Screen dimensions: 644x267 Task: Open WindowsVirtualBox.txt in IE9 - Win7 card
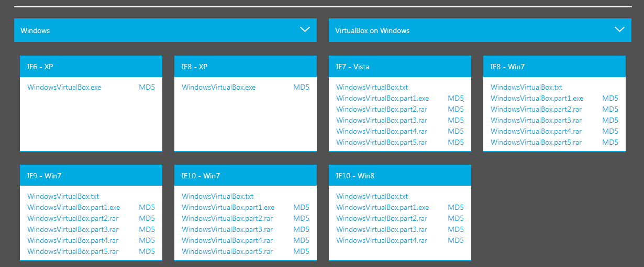point(63,196)
